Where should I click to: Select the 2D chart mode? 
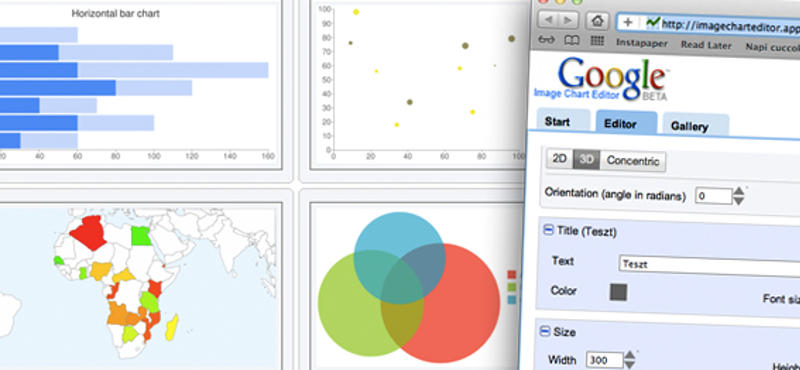pyautogui.click(x=560, y=159)
